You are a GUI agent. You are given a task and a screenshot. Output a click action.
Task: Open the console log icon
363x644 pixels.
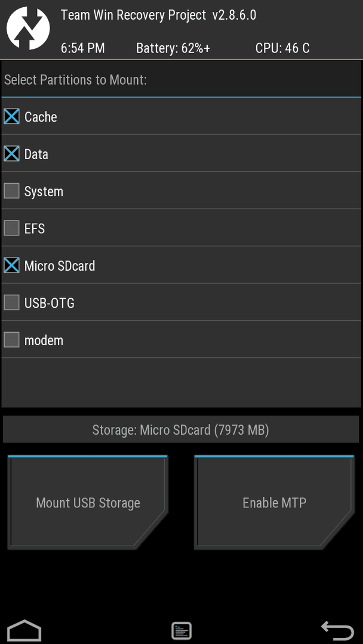pyautogui.click(x=181, y=630)
